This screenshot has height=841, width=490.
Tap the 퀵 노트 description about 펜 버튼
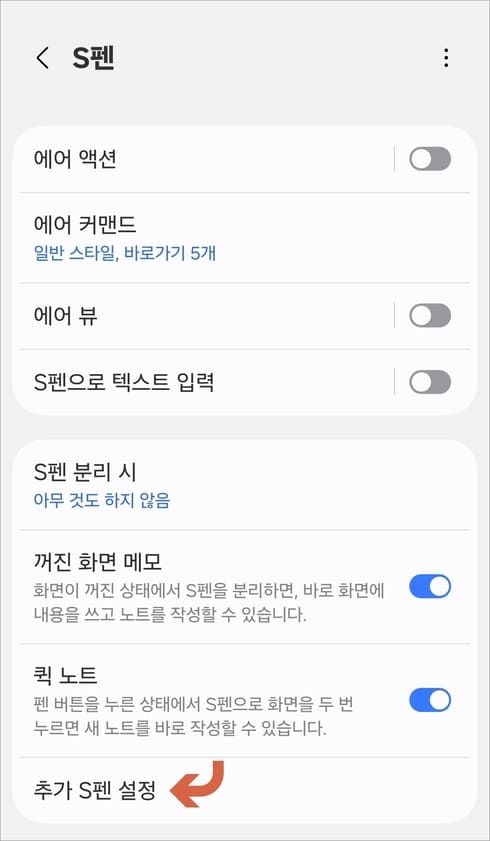pos(193,717)
